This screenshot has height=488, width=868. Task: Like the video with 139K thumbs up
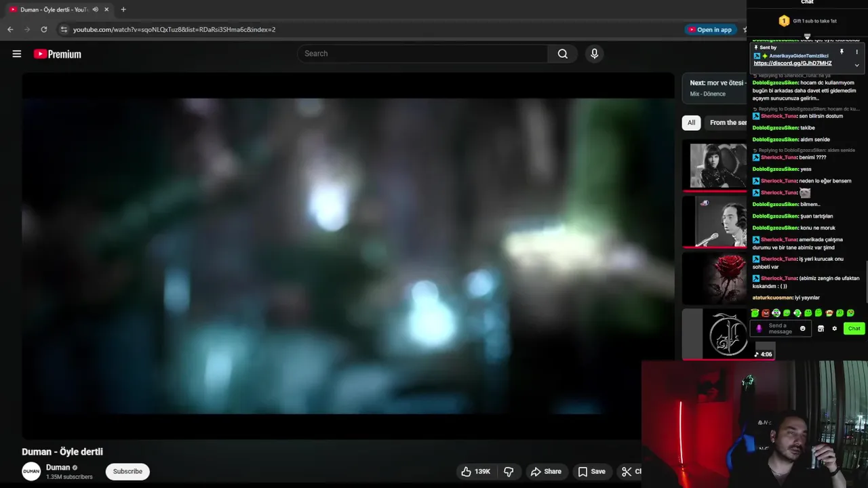[475, 471]
